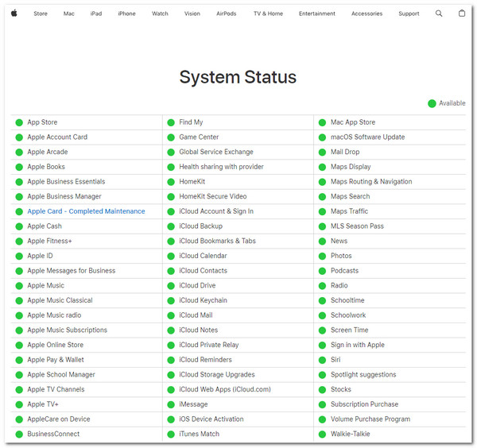Select the Apple Fitness+ entry
477x448 pixels.
49,241
